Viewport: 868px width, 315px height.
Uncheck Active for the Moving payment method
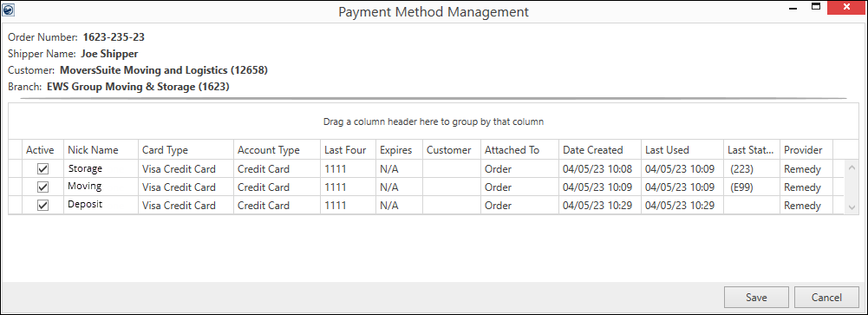(x=42, y=187)
